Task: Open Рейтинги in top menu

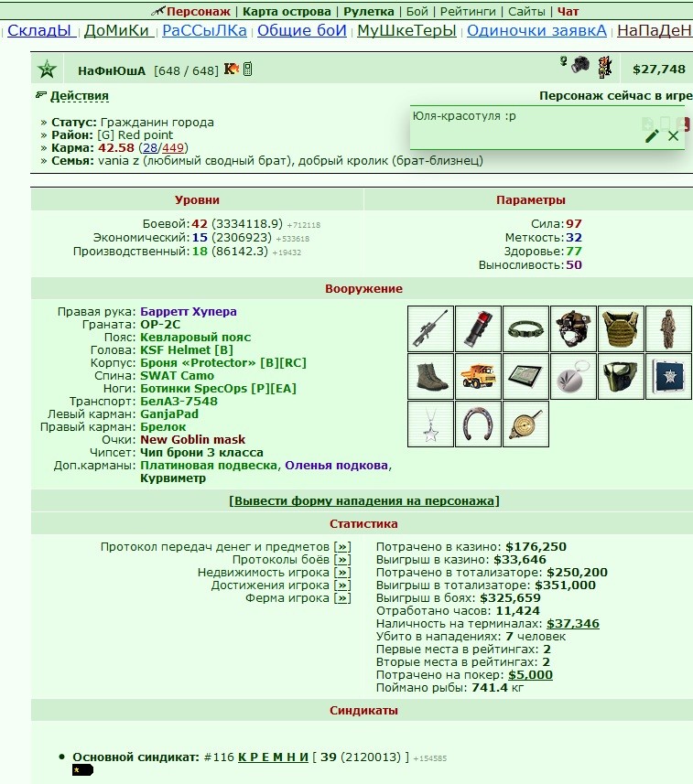Action: 468,11
